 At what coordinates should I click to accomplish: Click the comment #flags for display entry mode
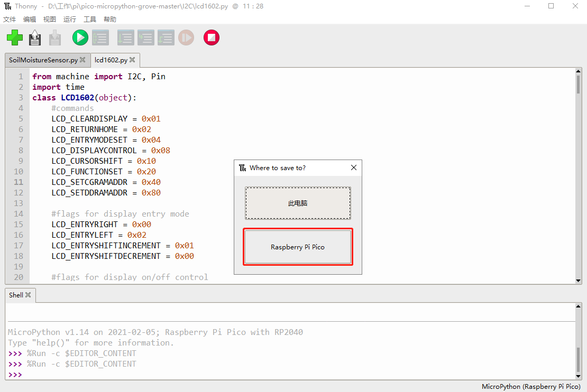click(x=120, y=214)
